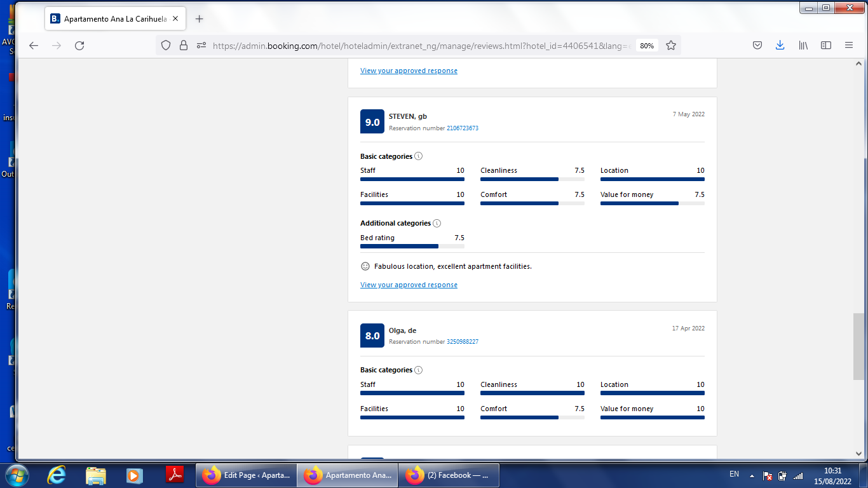This screenshot has height=488, width=868.
Task: Switch to Edit Page taskbar window
Action: click(246, 475)
